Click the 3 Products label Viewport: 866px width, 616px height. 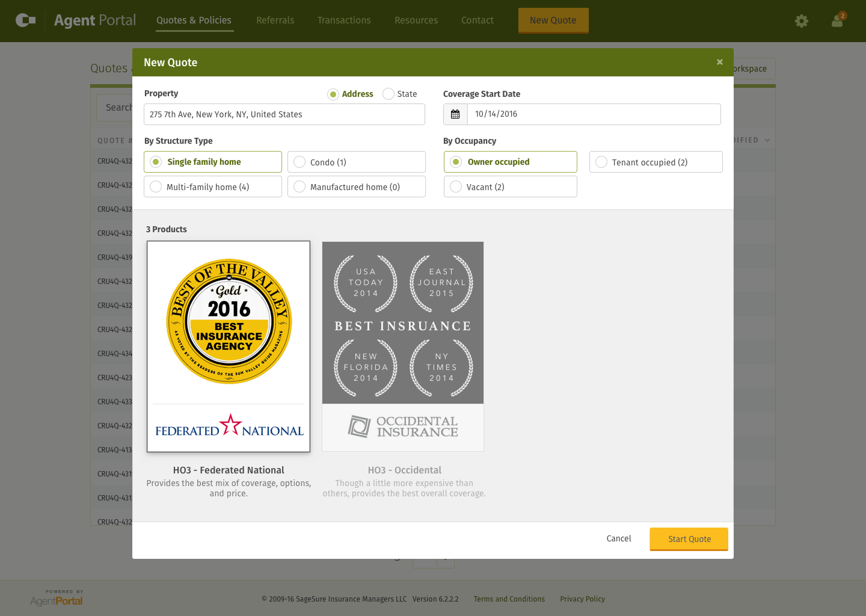[167, 229]
